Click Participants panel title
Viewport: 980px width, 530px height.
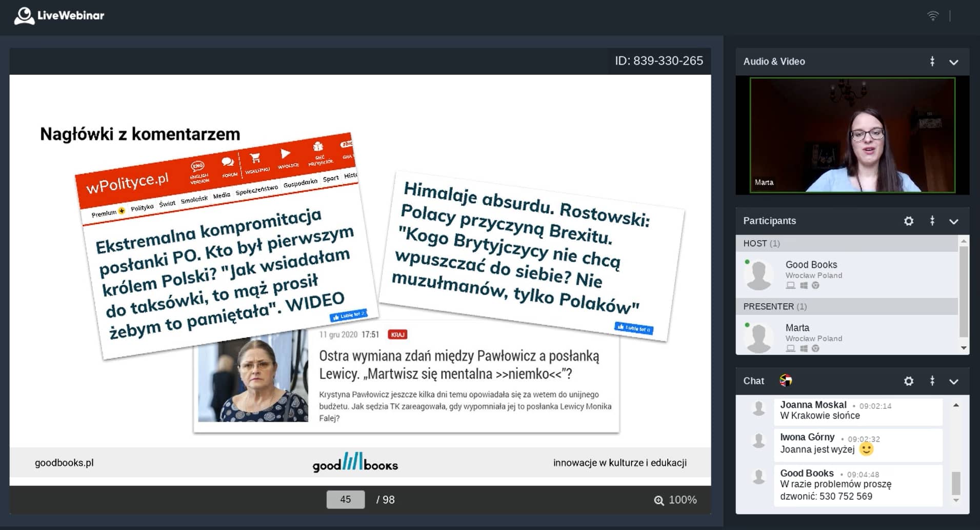(770, 221)
